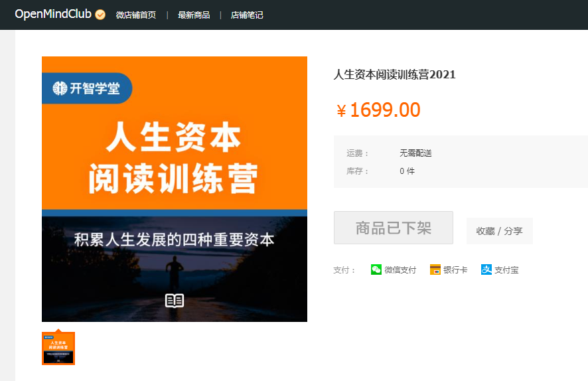
Task: Click the open book icon in product image
Action: coord(174,301)
